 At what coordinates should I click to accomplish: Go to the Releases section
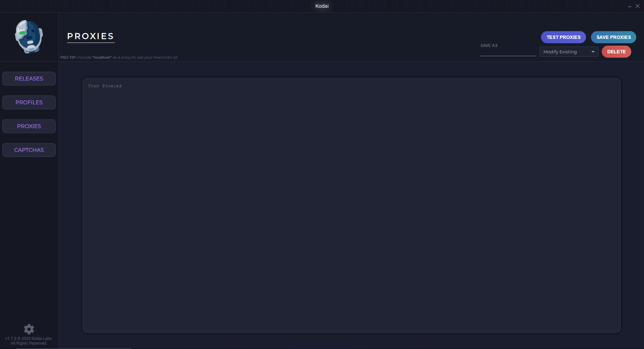tap(29, 78)
